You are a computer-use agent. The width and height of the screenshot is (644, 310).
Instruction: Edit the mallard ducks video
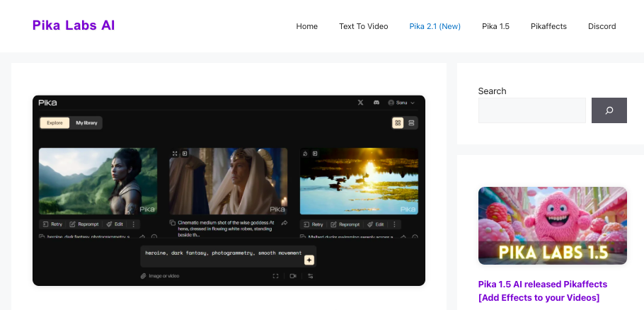click(375, 224)
